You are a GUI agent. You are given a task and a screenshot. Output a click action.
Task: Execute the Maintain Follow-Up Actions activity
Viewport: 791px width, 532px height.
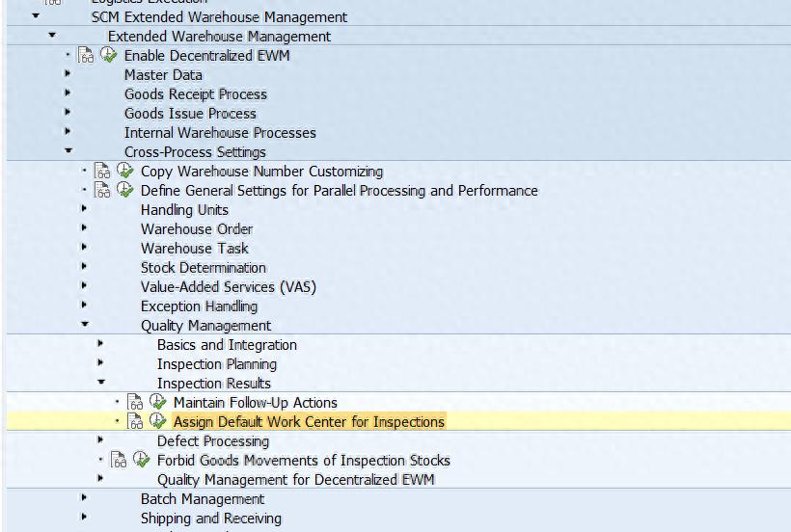(x=157, y=403)
